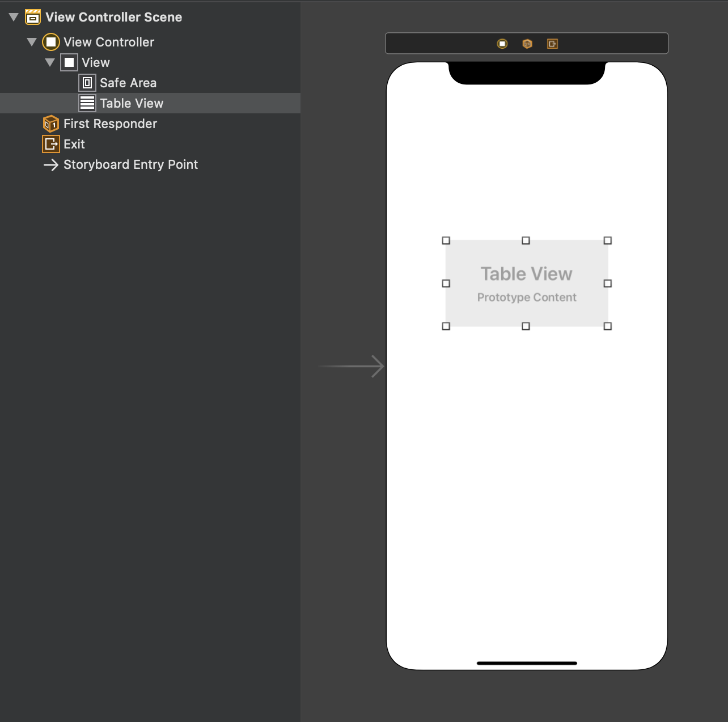
Task: Click top-right resize handle of Table View
Action: 608,241
